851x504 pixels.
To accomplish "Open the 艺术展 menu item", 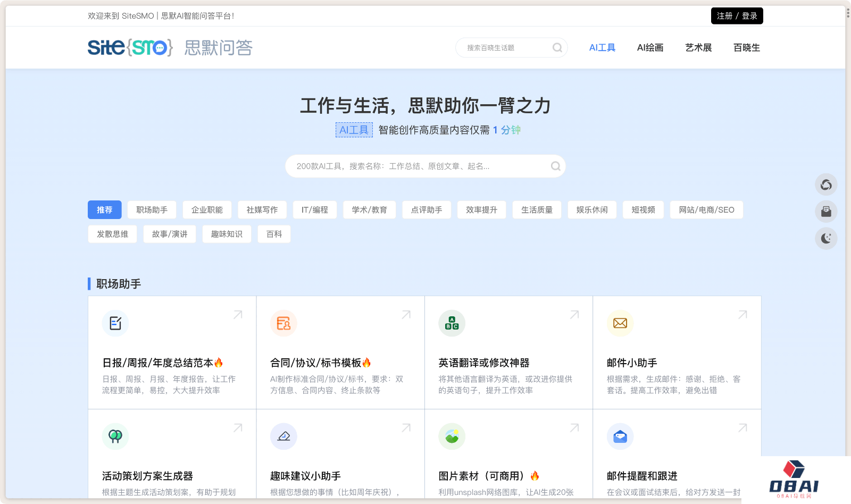I will (698, 47).
